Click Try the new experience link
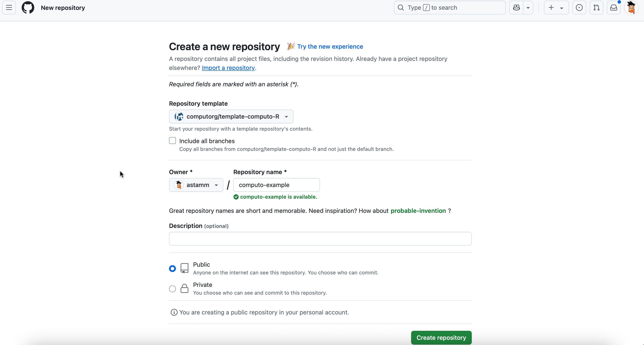644x345 pixels. 330,46
